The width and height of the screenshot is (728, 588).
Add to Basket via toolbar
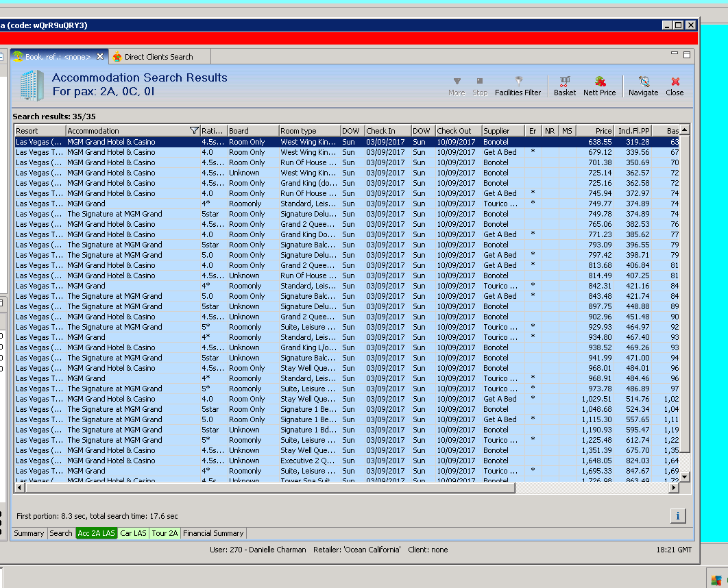tap(565, 86)
